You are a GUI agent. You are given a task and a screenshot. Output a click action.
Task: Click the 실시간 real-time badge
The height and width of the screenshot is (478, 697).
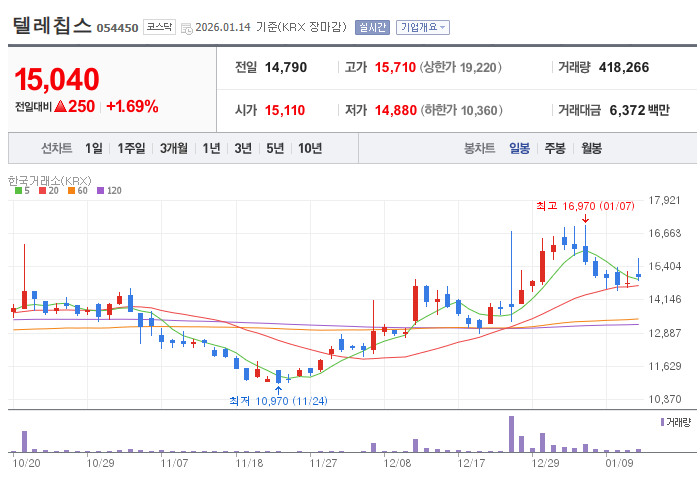click(372, 27)
